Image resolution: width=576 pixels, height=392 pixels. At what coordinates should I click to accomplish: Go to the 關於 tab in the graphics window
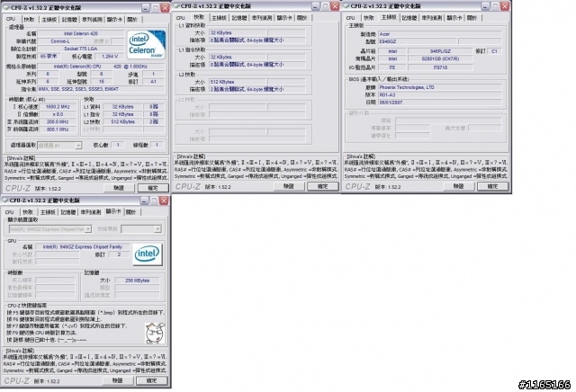(x=131, y=212)
